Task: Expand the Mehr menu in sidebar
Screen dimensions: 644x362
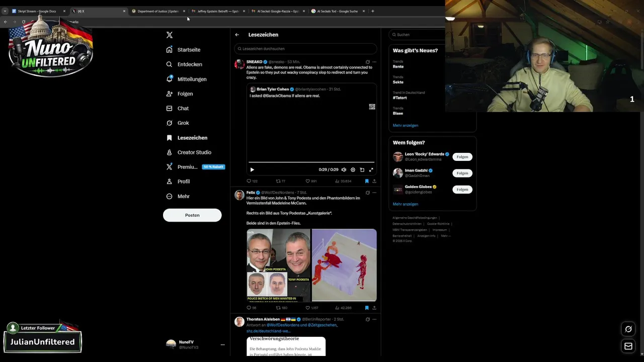Action: (x=178, y=196)
